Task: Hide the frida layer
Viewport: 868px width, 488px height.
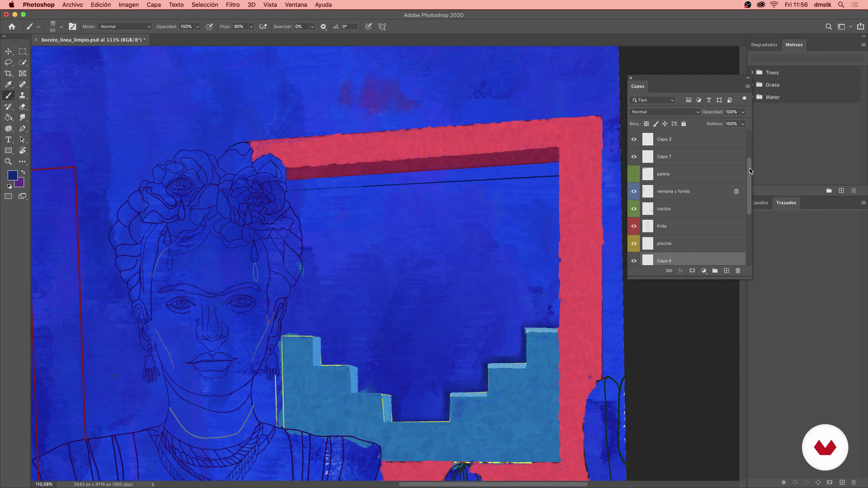Action: [634, 226]
